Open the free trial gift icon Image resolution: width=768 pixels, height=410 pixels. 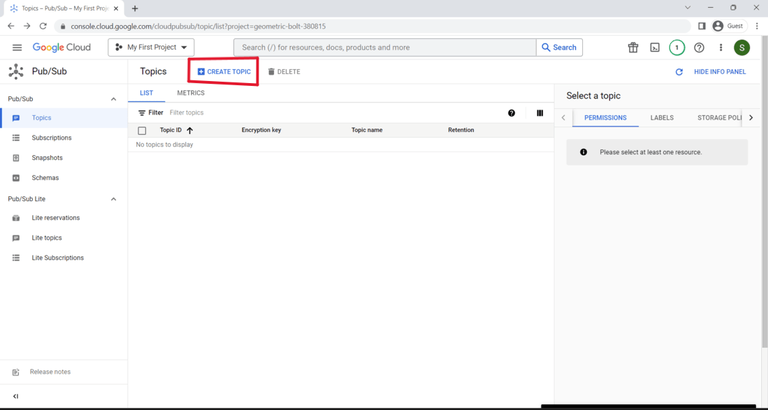pyautogui.click(x=633, y=48)
